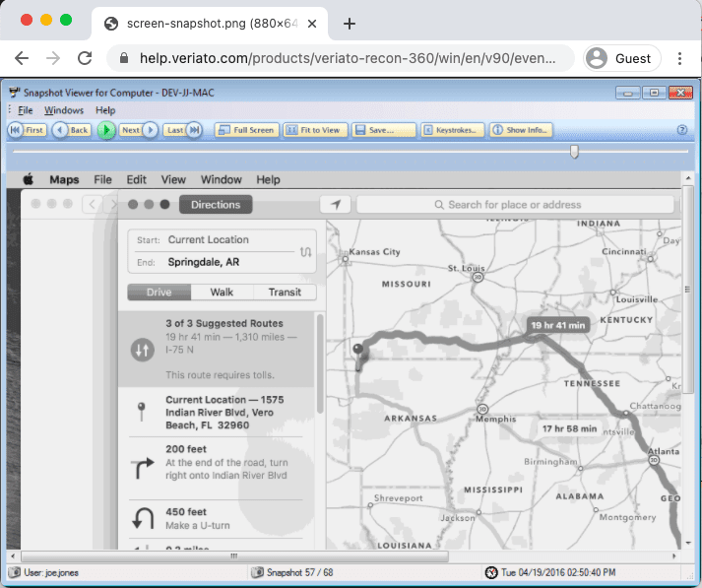Click the directions list scrollbar
The height and width of the screenshot is (588, 702).
click(x=320, y=363)
